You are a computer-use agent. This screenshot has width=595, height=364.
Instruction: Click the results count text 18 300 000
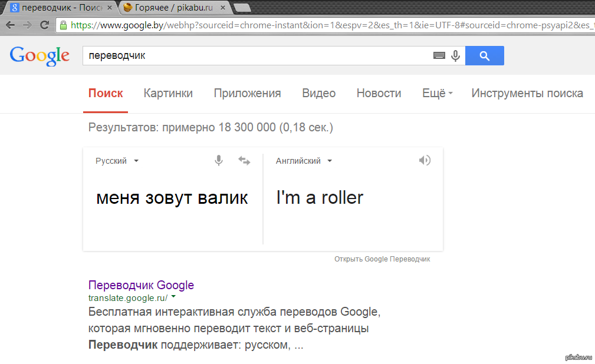point(247,127)
